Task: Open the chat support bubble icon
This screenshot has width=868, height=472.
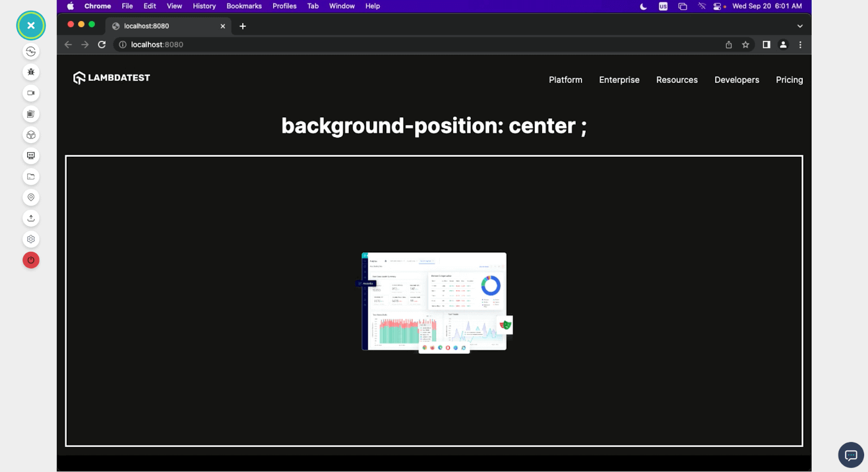Action: coord(851,455)
